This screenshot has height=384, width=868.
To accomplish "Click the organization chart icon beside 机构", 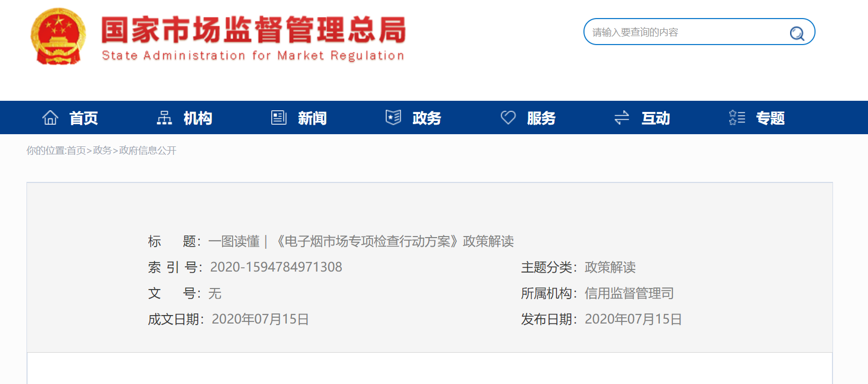I will tap(164, 117).
